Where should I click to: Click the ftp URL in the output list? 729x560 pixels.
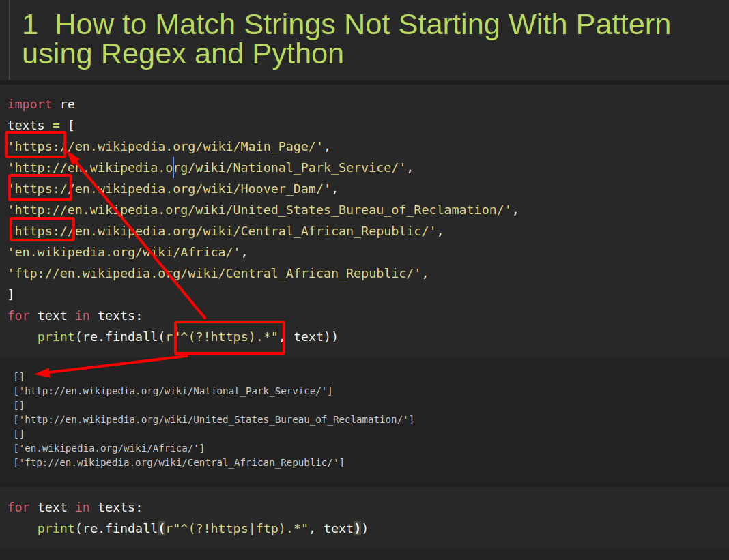click(177, 462)
